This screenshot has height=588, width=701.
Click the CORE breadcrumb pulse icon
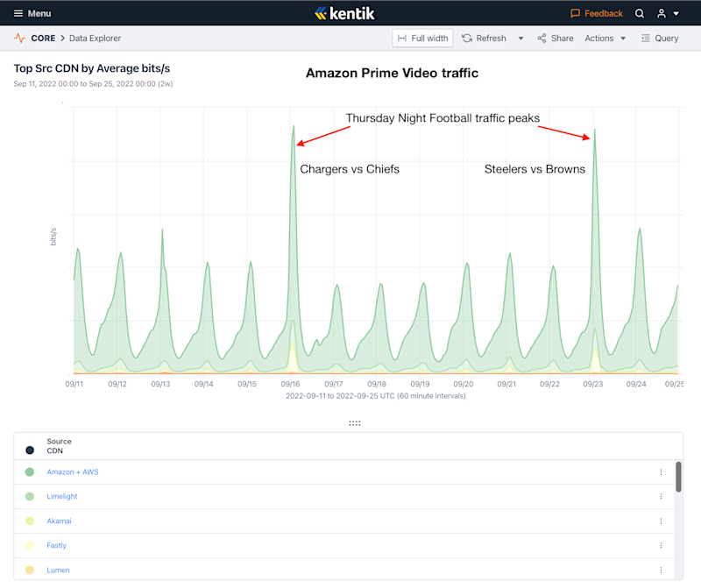click(x=19, y=38)
